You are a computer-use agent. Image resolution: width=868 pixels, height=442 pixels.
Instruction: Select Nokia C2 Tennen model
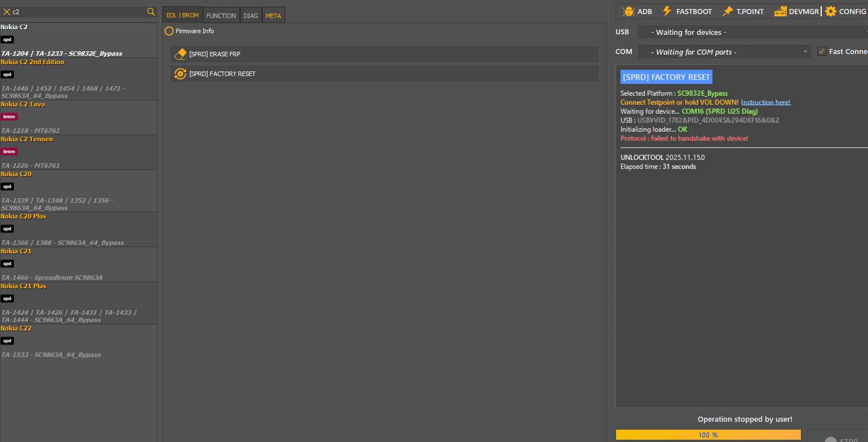[x=78, y=152]
